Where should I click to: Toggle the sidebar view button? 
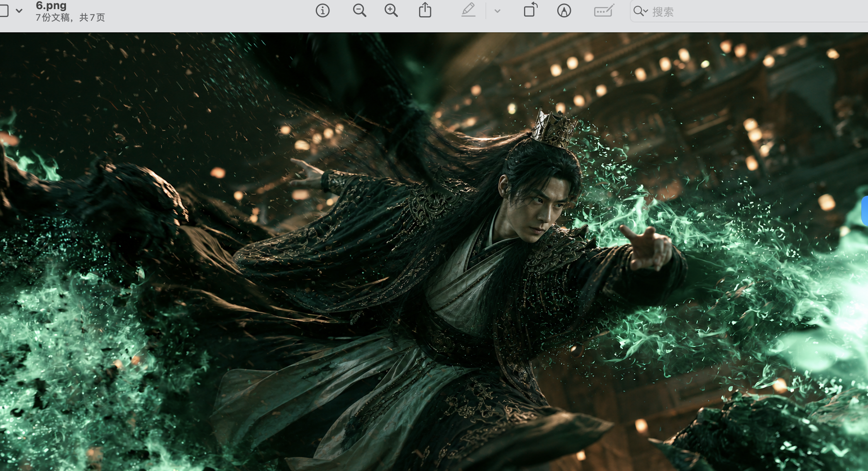4,11
